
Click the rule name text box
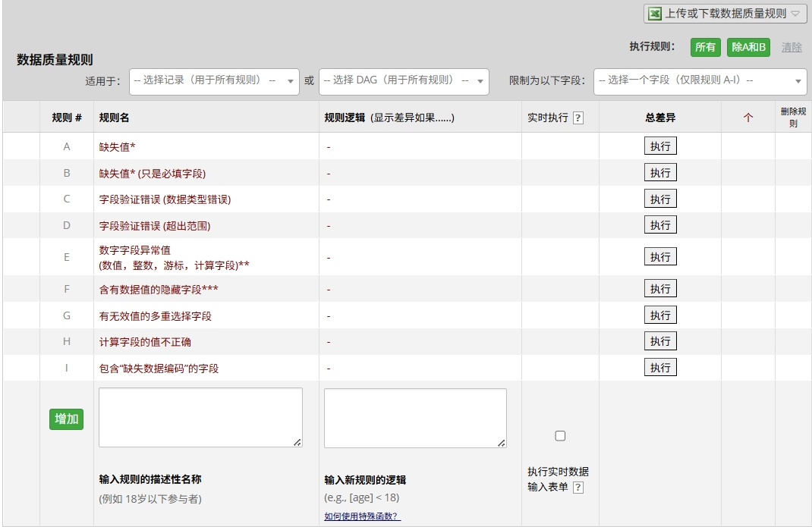click(x=200, y=417)
